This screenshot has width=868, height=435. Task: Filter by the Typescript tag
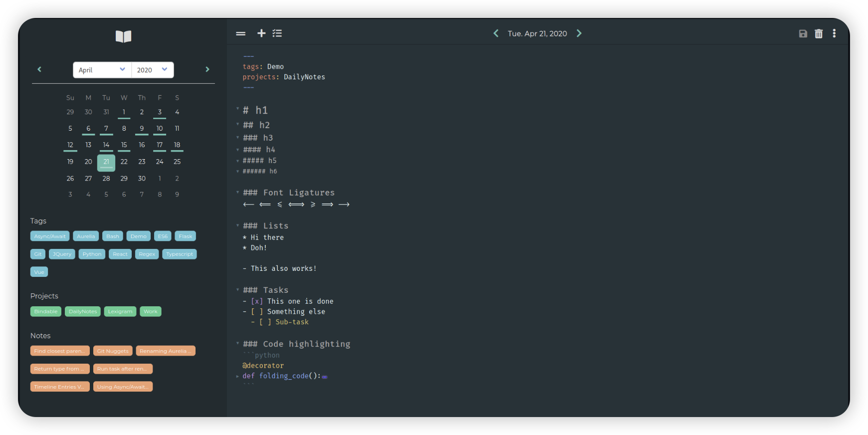(180, 254)
